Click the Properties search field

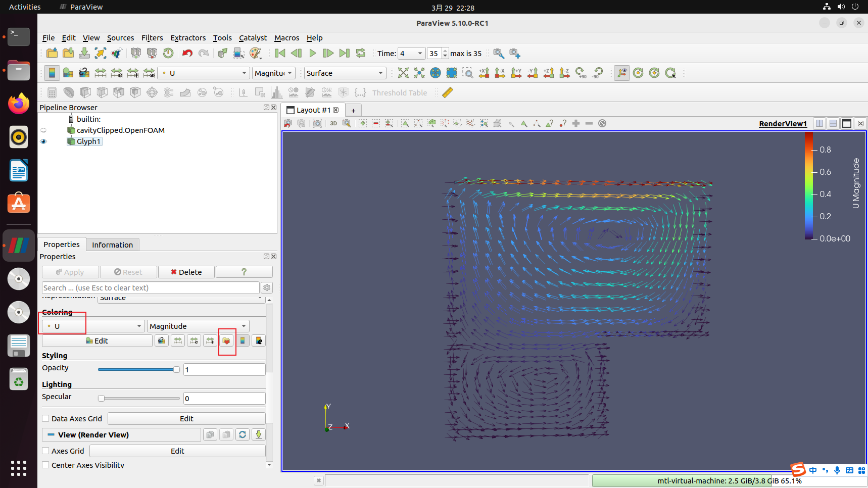151,287
